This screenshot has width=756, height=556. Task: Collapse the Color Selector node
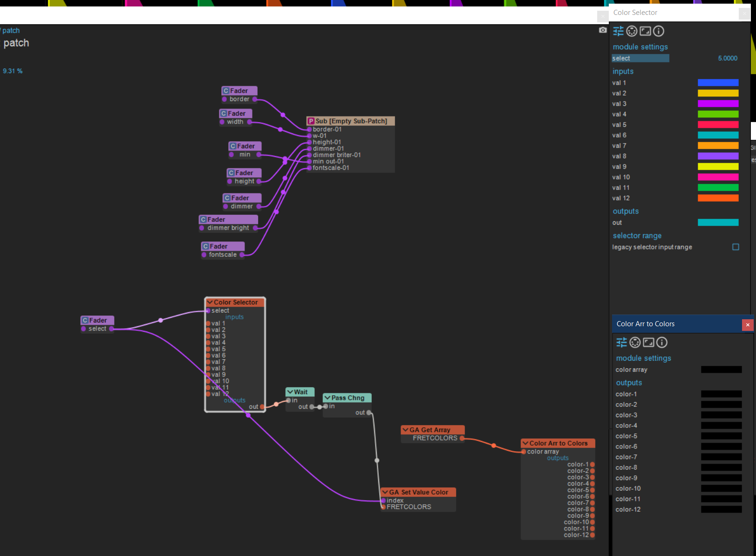click(x=210, y=302)
